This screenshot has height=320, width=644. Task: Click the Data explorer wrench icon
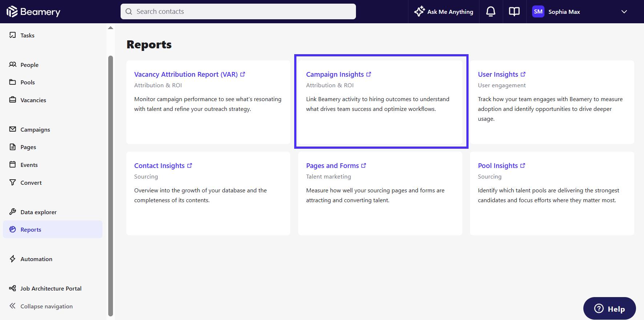pyautogui.click(x=13, y=212)
